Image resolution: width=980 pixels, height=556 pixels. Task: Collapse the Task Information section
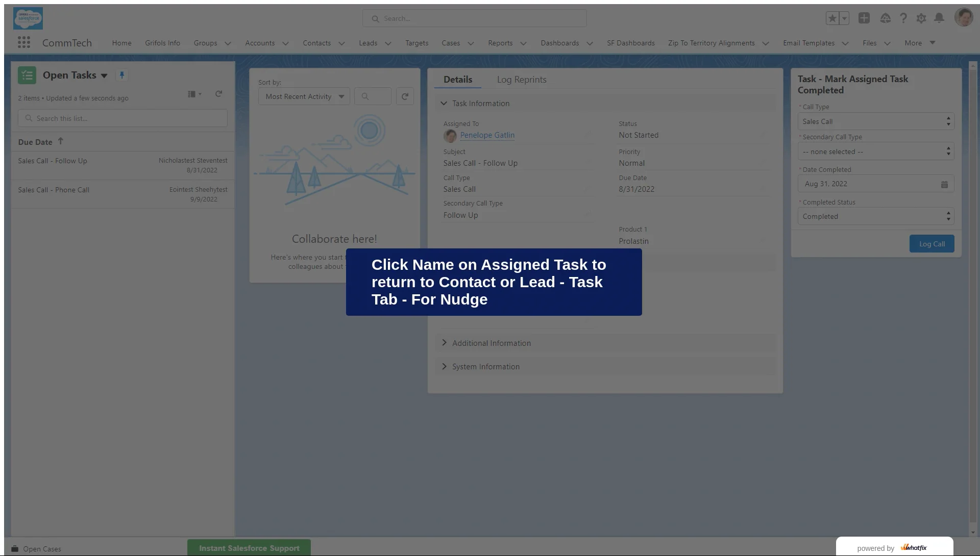point(605,104)
